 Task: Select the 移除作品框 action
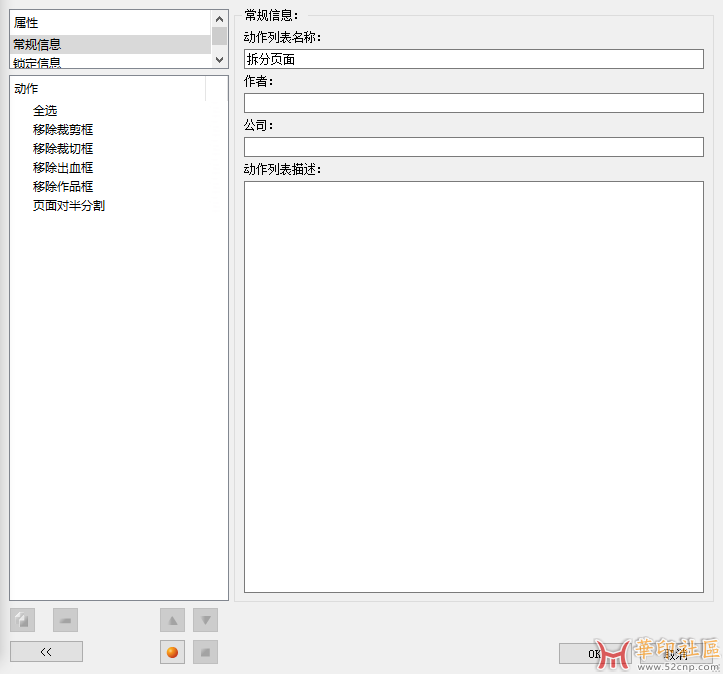point(63,186)
